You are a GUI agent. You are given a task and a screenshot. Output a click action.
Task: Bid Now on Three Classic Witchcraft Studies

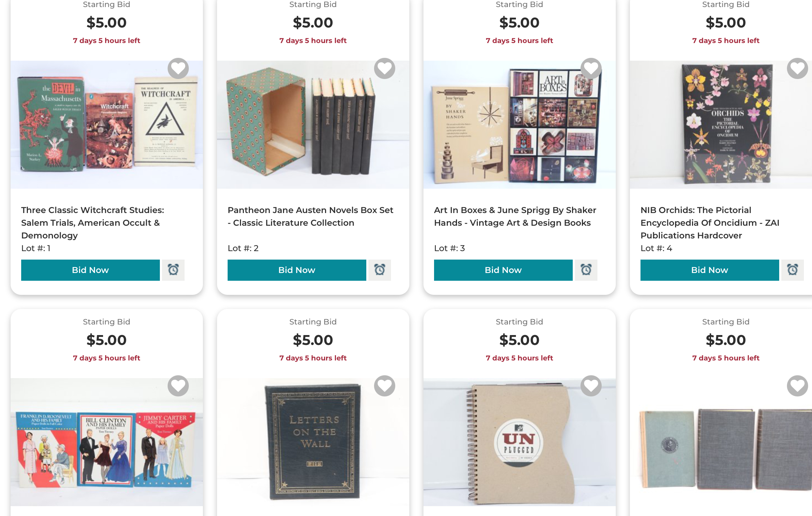pyautogui.click(x=90, y=270)
